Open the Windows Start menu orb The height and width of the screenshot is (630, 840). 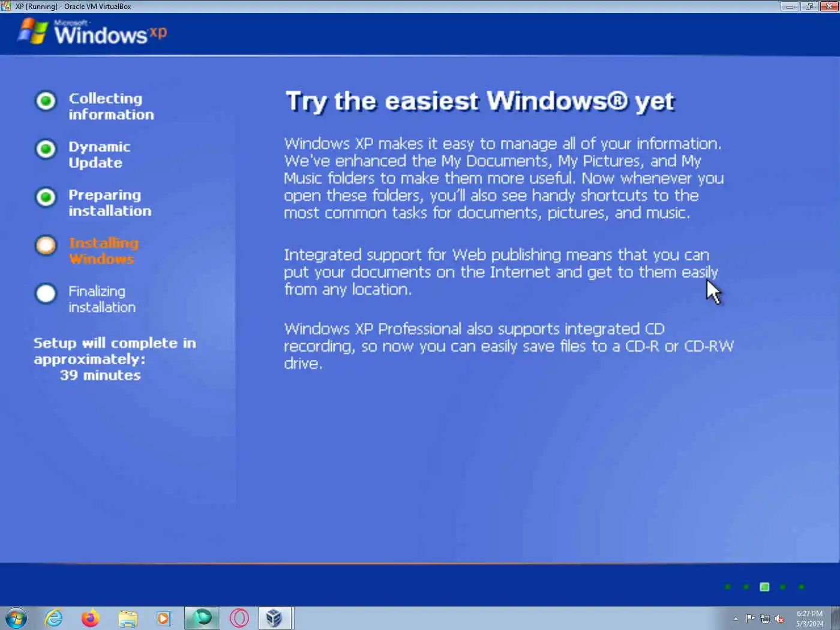coord(16,618)
